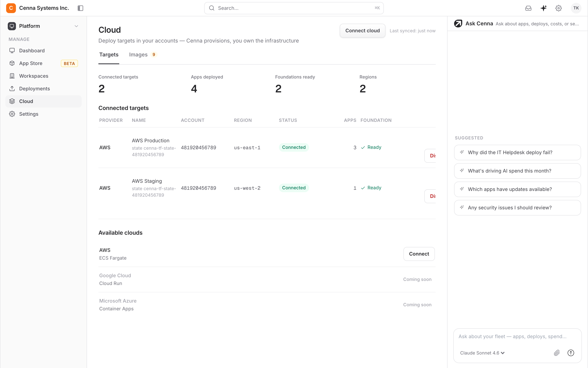The height and width of the screenshot is (368, 588).
Task: Open Dashboard from the sidebar
Action: (x=43, y=51)
